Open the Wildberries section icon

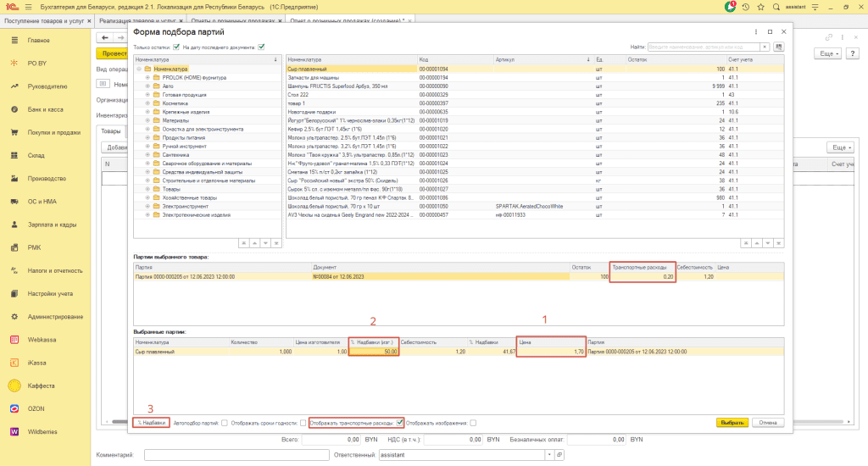(14, 432)
